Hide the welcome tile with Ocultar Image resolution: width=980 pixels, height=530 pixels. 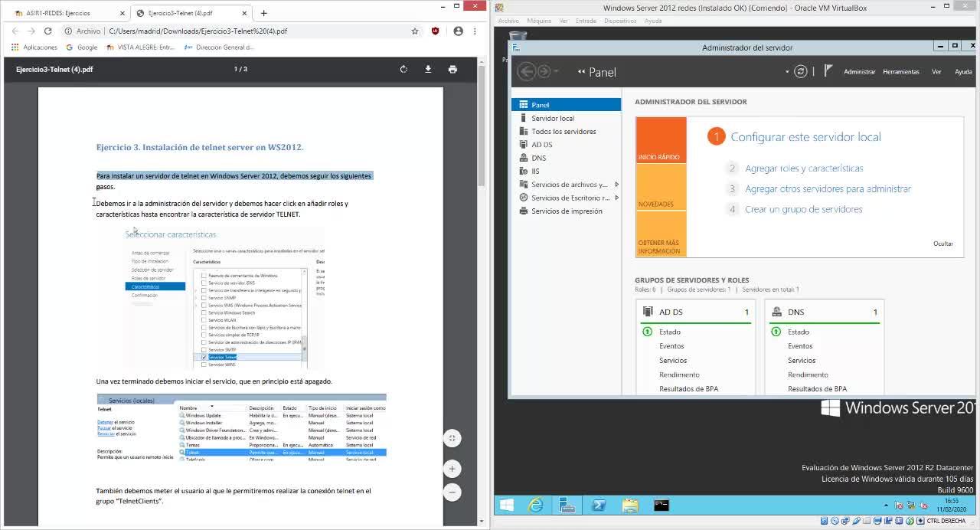[943, 244]
